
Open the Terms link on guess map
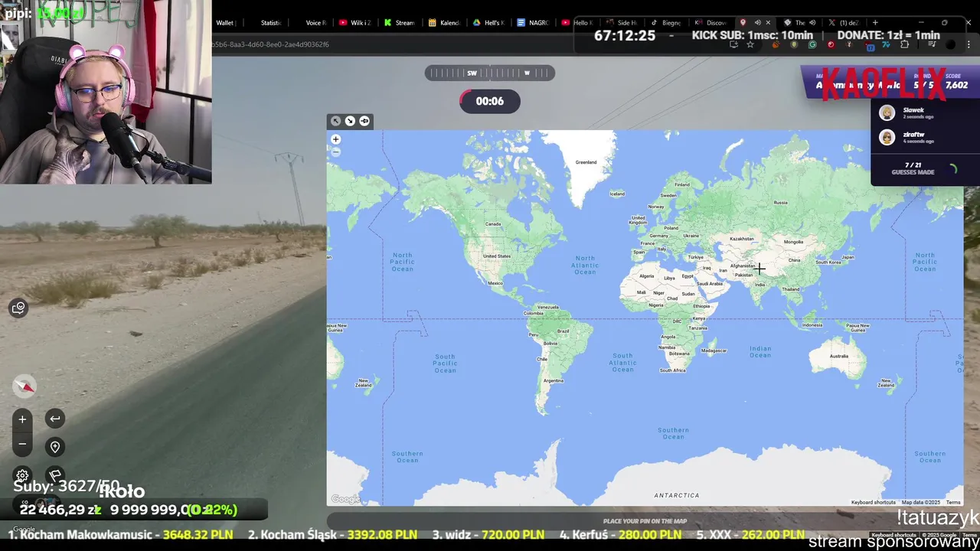pos(953,503)
